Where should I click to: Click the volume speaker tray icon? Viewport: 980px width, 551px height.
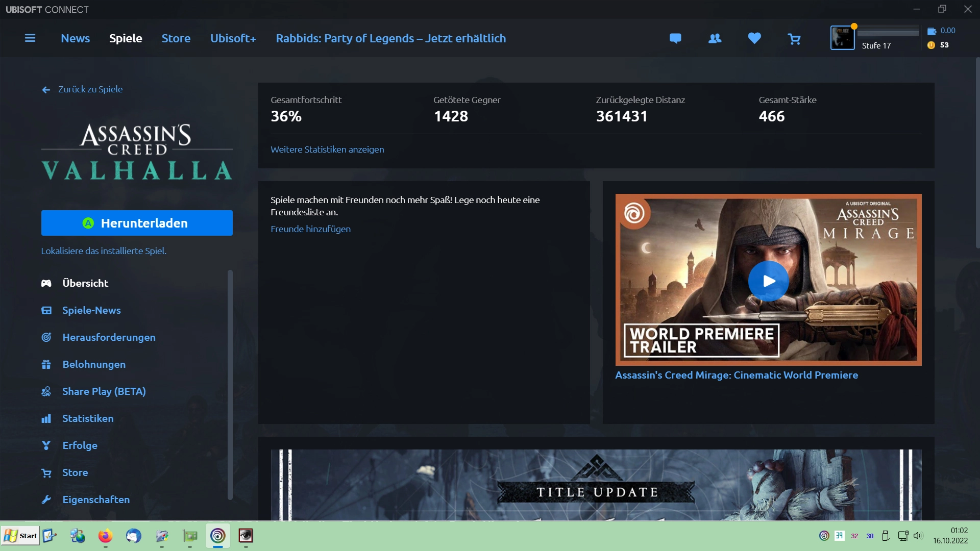point(918,536)
